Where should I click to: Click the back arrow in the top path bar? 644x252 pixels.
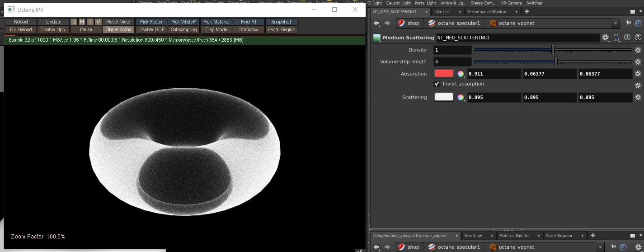click(x=376, y=23)
